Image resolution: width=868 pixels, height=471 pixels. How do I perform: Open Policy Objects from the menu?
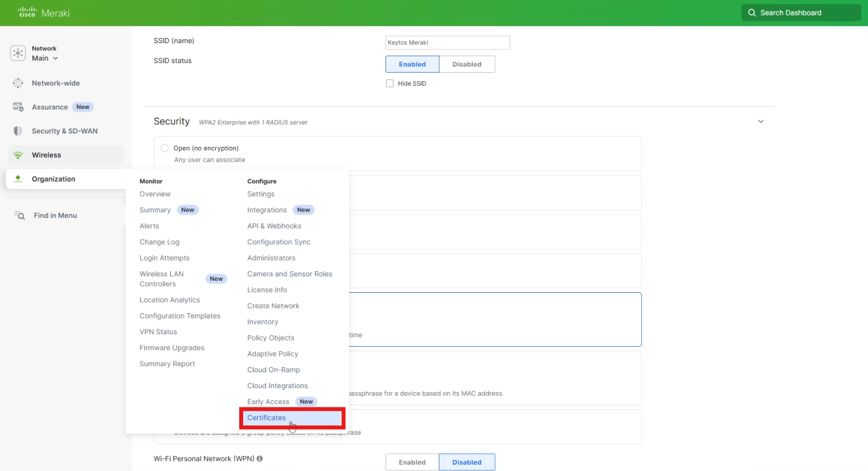(x=270, y=338)
